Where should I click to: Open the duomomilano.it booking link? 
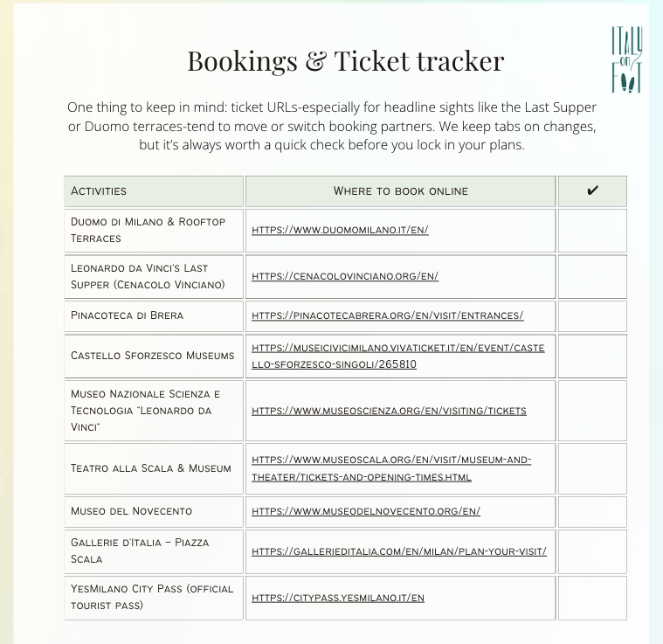[340, 231]
